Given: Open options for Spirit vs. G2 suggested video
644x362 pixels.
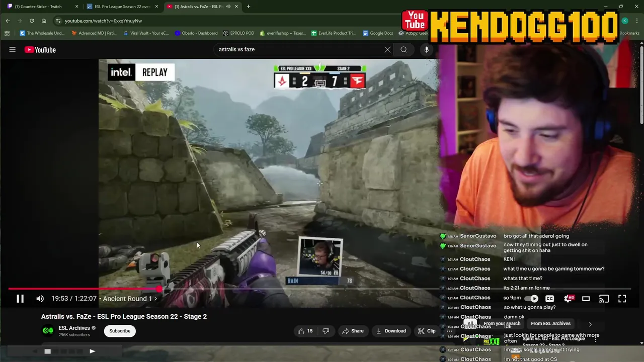Looking at the screenshot, I should [596, 340].
